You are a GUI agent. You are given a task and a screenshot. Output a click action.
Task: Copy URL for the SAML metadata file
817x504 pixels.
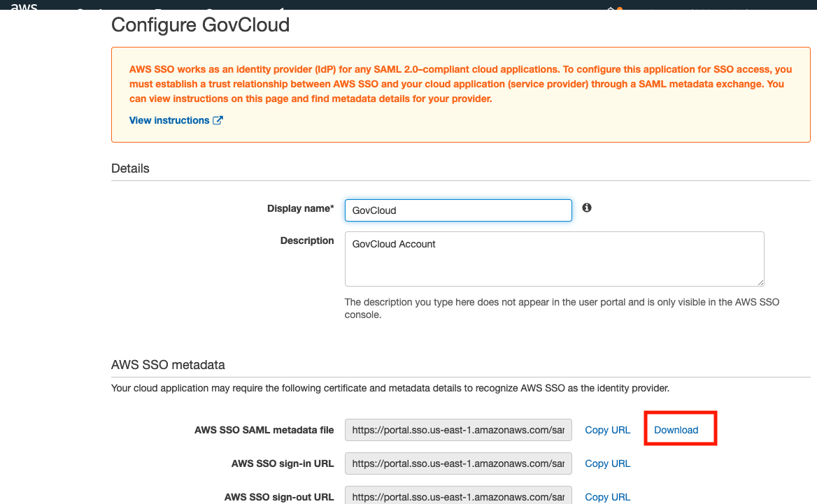pyautogui.click(x=608, y=430)
